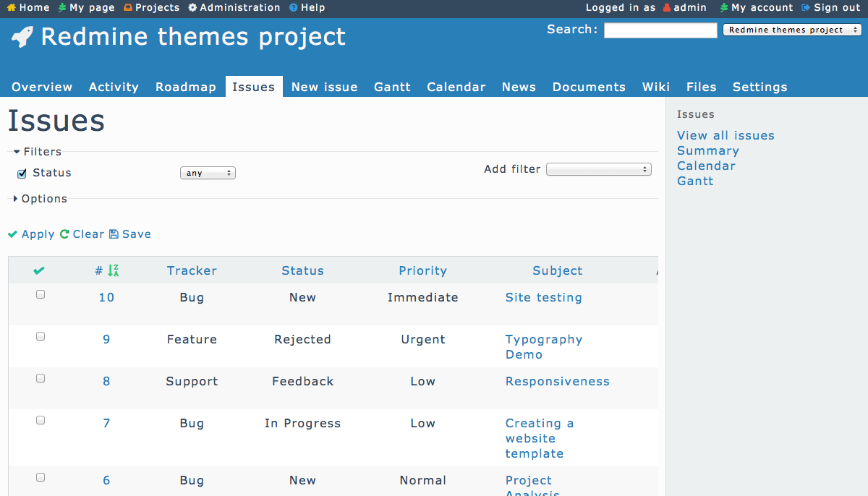
Task: Click the rocket project logo icon
Action: coord(22,37)
